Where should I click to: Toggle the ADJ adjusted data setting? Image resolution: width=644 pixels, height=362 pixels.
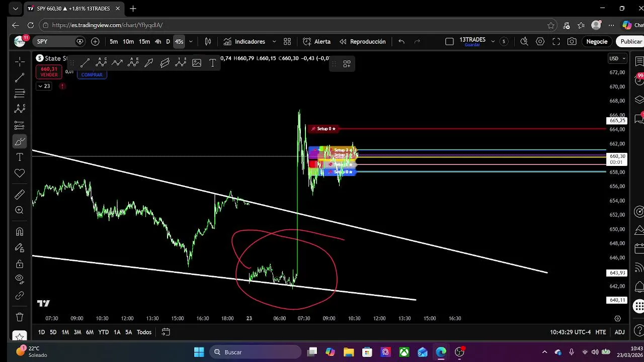(619, 332)
